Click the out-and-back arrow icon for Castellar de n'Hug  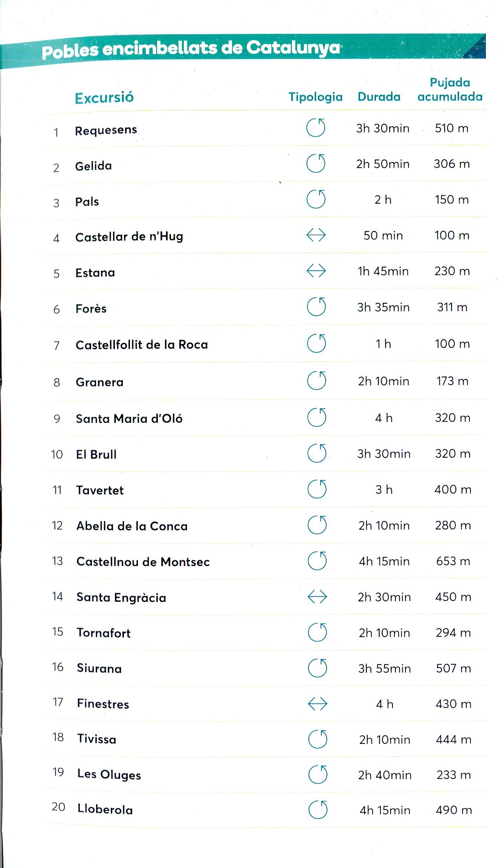pos(316,235)
